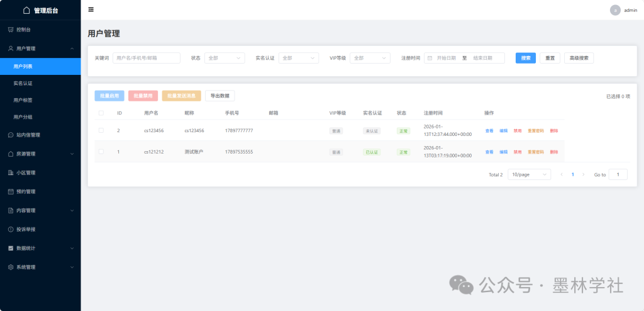Click the admin avatar icon

pyautogui.click(x=615, y=10)
